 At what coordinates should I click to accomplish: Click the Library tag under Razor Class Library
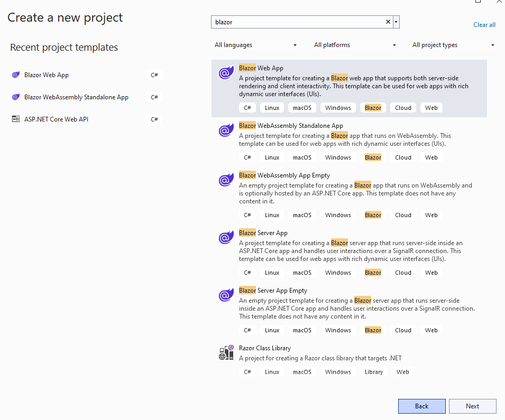(x=374, y=372)
